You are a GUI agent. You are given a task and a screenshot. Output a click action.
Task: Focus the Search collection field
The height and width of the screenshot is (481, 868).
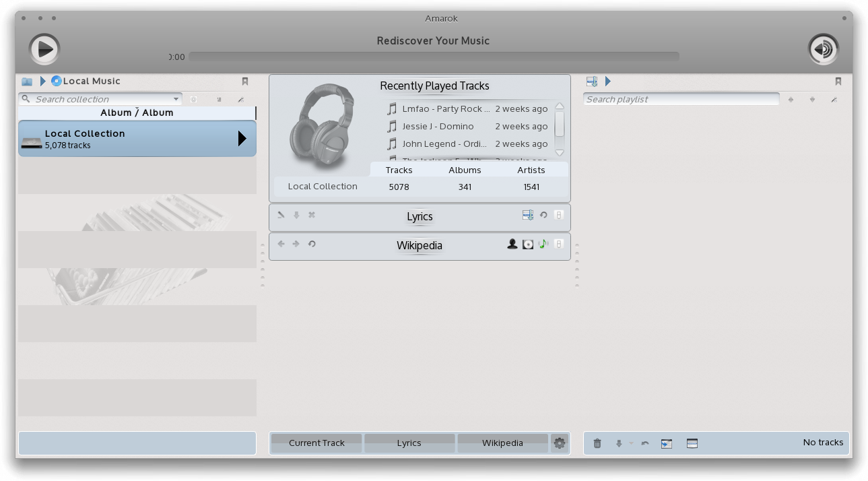pos(100,99)
